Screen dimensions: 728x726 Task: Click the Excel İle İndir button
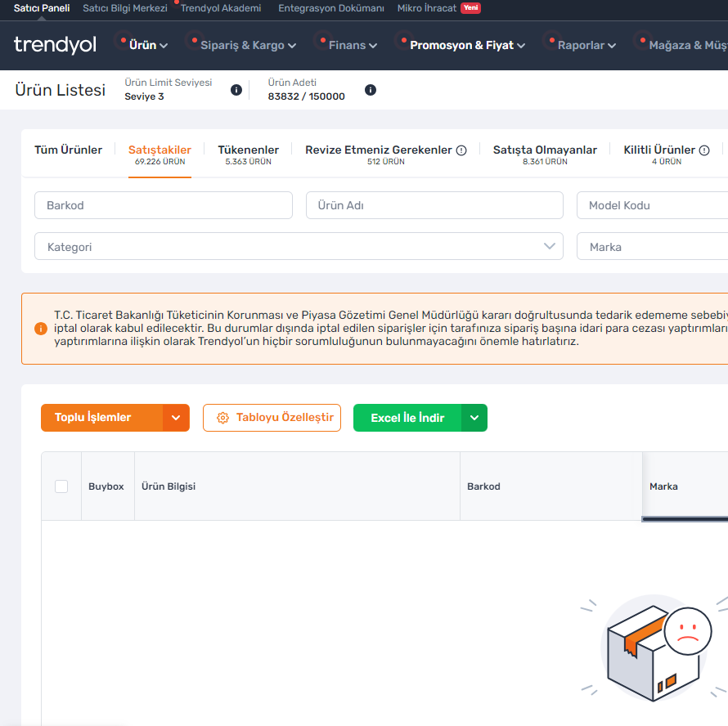click(407, 418)
